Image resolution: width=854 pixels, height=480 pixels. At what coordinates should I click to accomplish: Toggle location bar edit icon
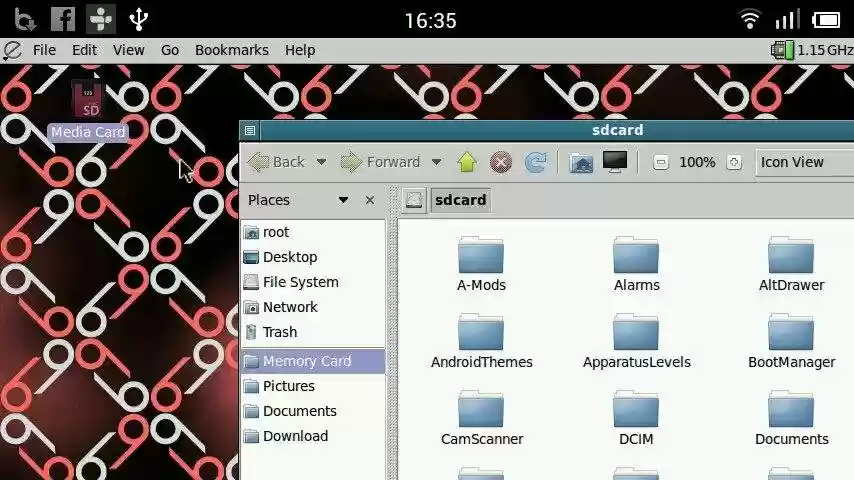tap(414, 200)
